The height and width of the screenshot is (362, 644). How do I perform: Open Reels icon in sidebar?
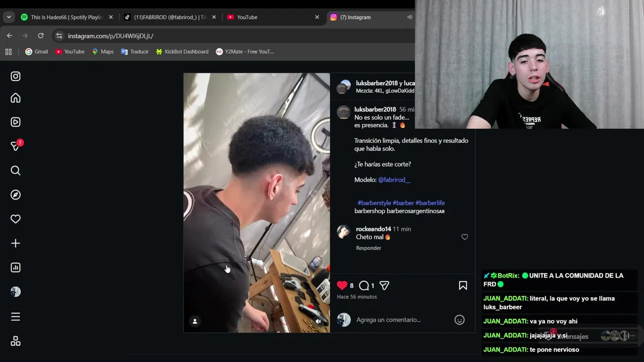[16, 122]
